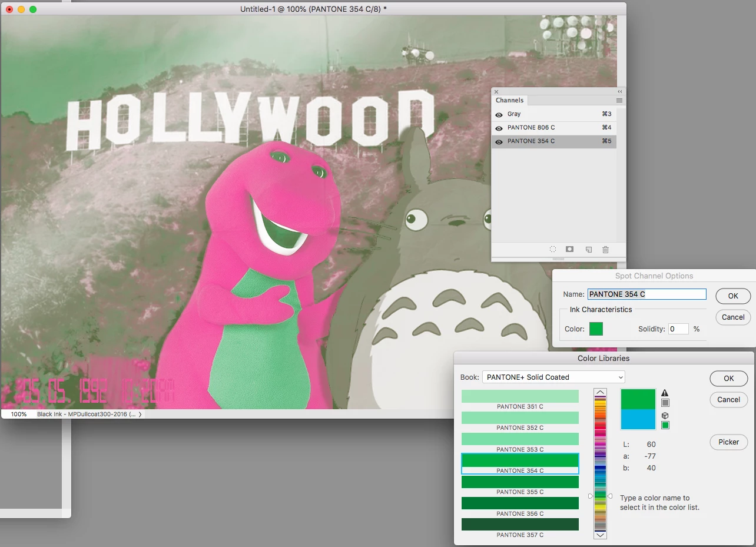
Task: Click the trash icon to delete channel
Action: point(605,250)
